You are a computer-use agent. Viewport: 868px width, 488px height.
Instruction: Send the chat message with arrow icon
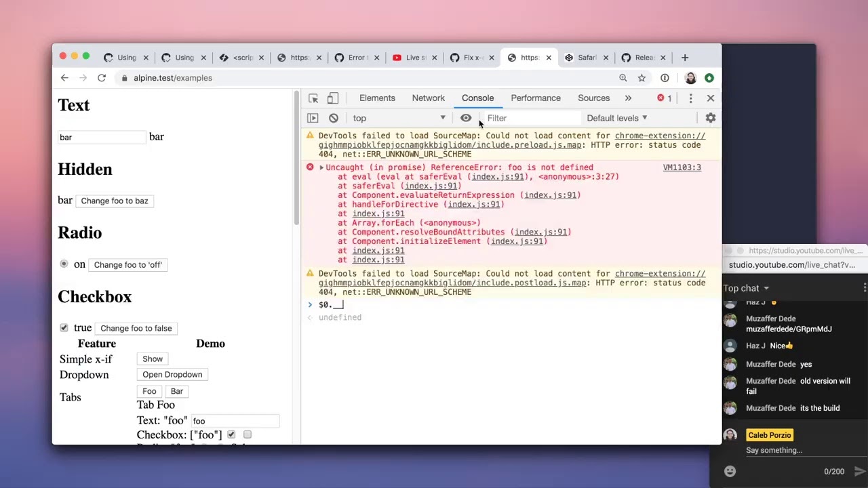tap(859, 471)
